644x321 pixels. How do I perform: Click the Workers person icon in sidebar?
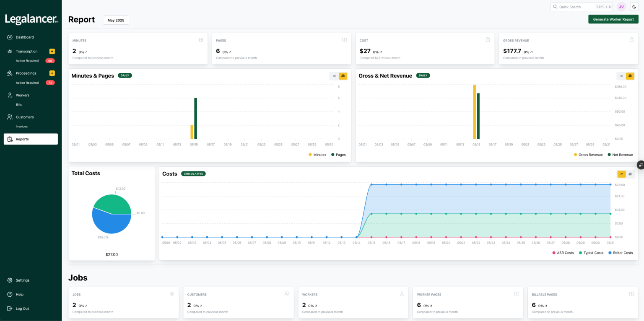pyautogui.click(x=10, y=95)
